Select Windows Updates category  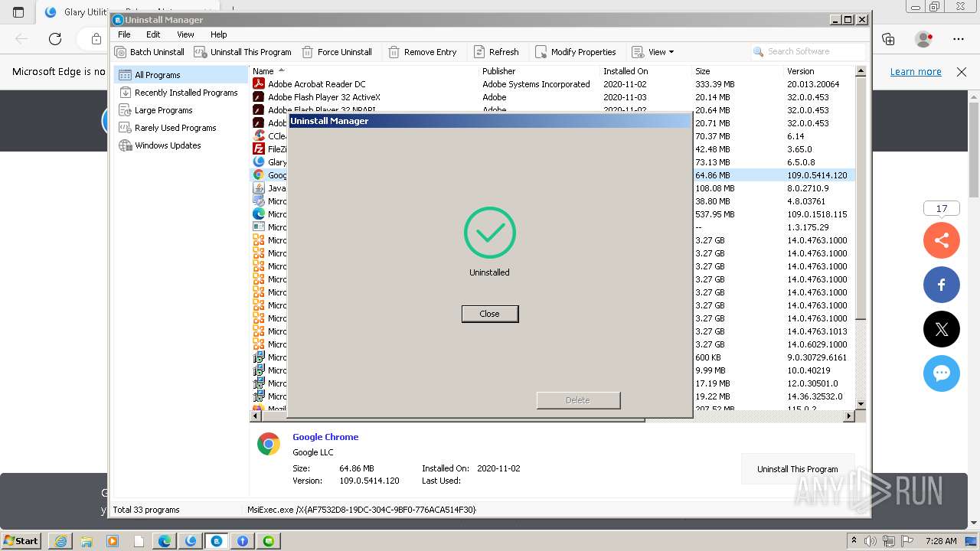[181, 145]
